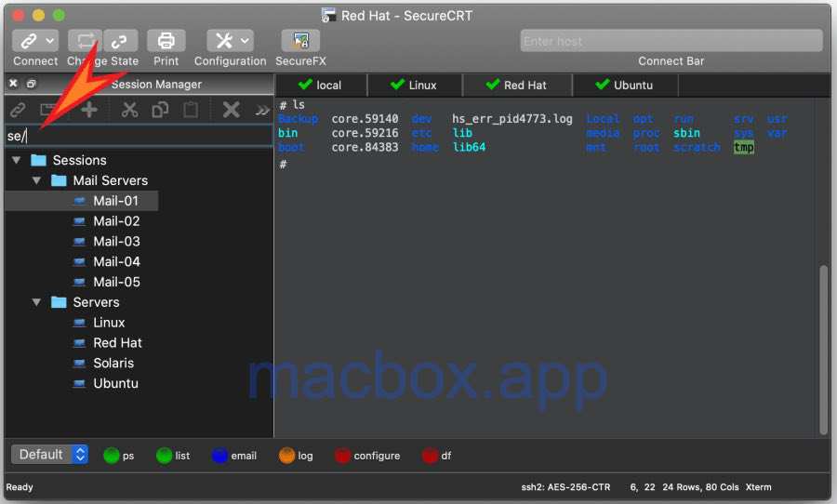Click the ps button bar button
This screenshot has height=504, width=837.
pyautogui.click(x=118, y=456)
